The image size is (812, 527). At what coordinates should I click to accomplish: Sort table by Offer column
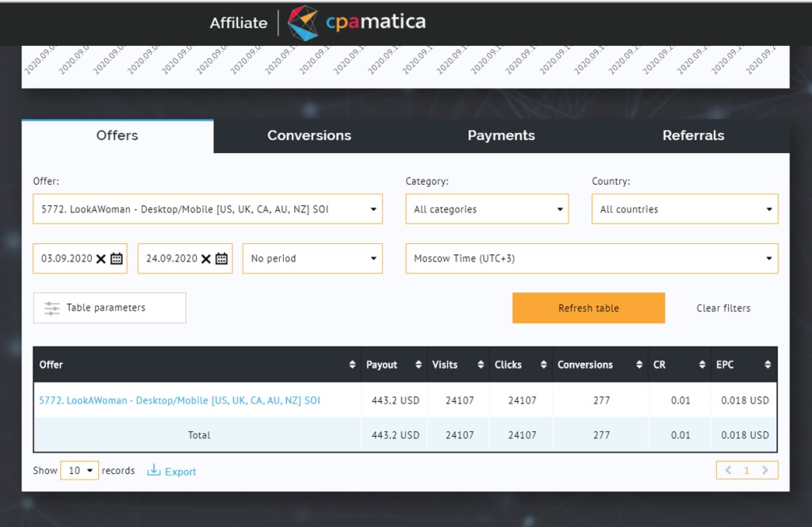[x=352, y=365]
